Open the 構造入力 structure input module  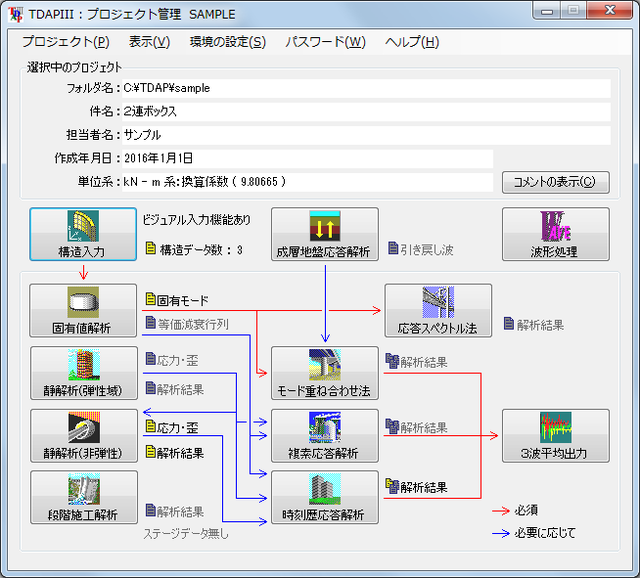pos(83,234)
